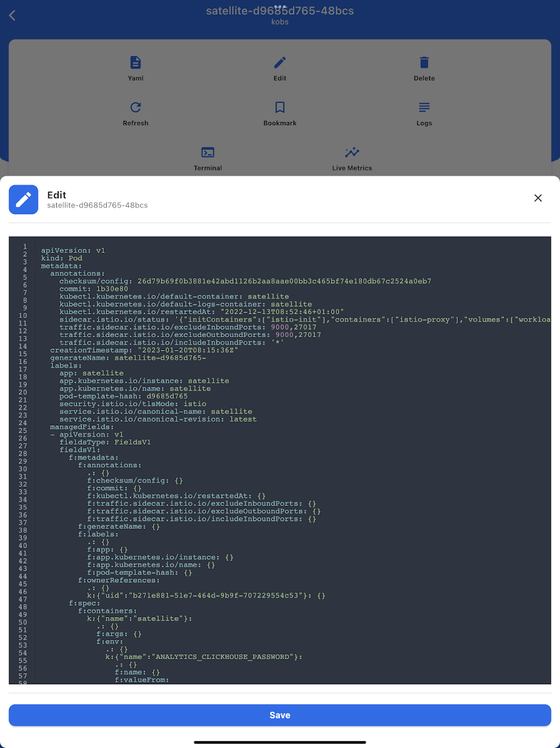Screen dimensions: 560x748
Task: Open the Logs lines icon
Action: pyautogui.click(x=424, y=107)
